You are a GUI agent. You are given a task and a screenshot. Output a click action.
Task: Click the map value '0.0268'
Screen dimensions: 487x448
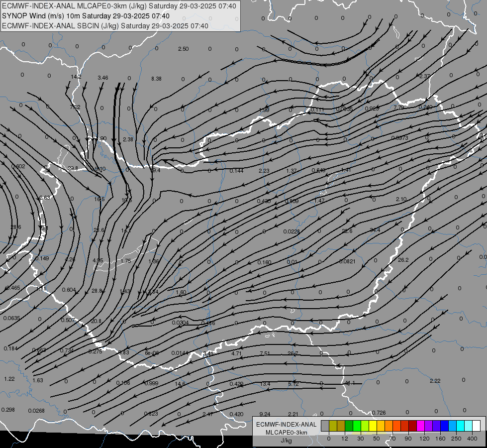click(36, 411)
